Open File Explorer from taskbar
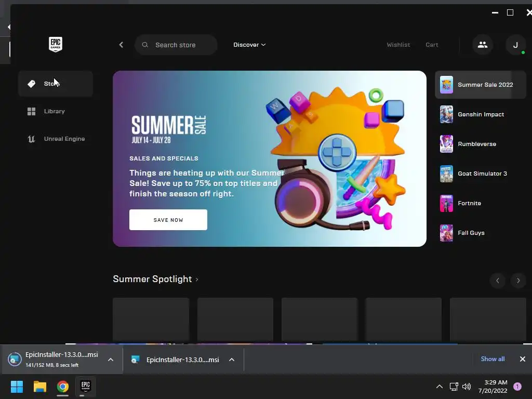Viewport: 532px width, 399px height. click(x=39, y=387)
